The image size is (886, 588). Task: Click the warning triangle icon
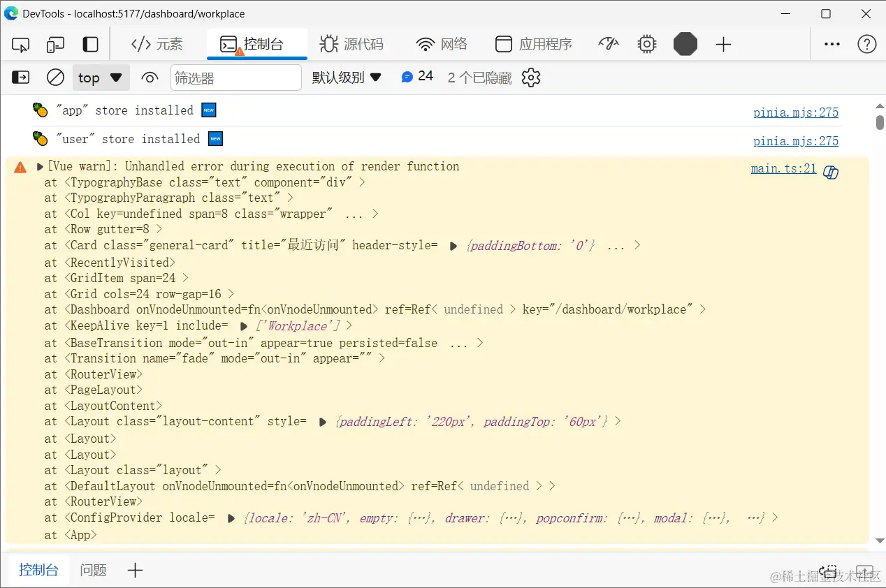pos(20,167)
